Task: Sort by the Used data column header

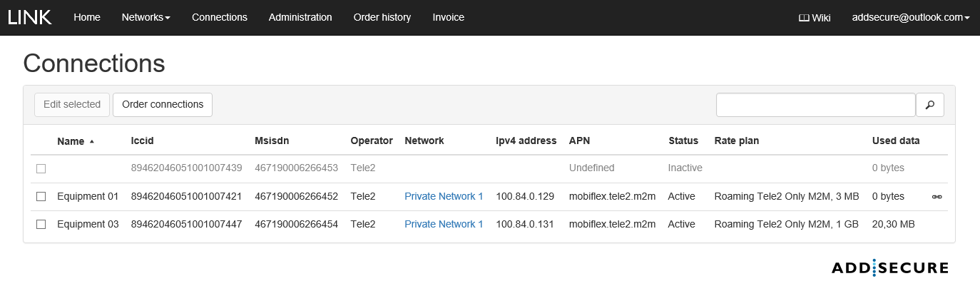Action: coord(895,141)
